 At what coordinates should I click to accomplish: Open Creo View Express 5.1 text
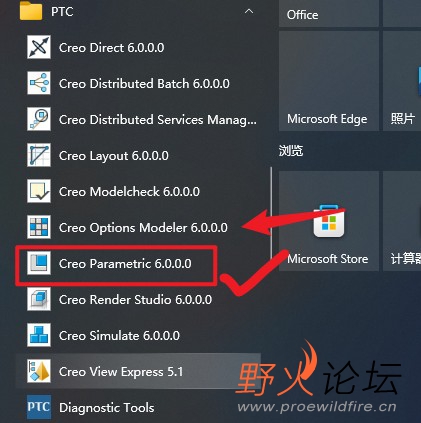[x=121, y=372]
